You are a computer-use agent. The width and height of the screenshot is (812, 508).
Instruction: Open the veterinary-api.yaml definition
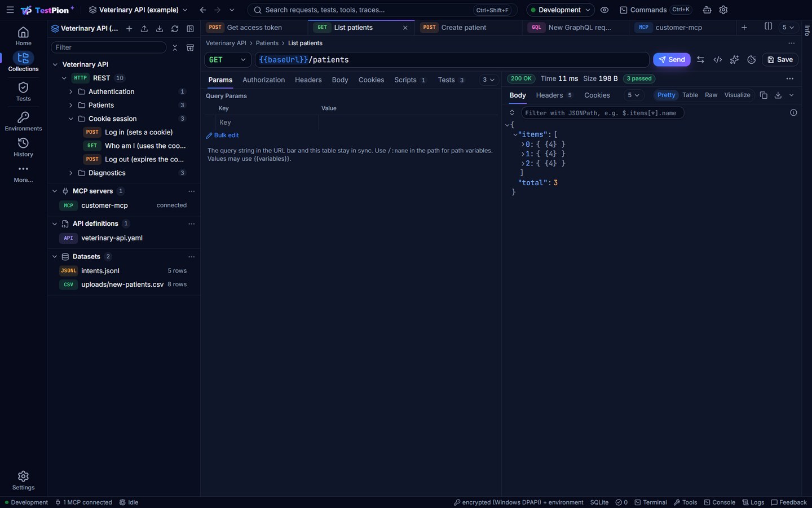[112, 238]
